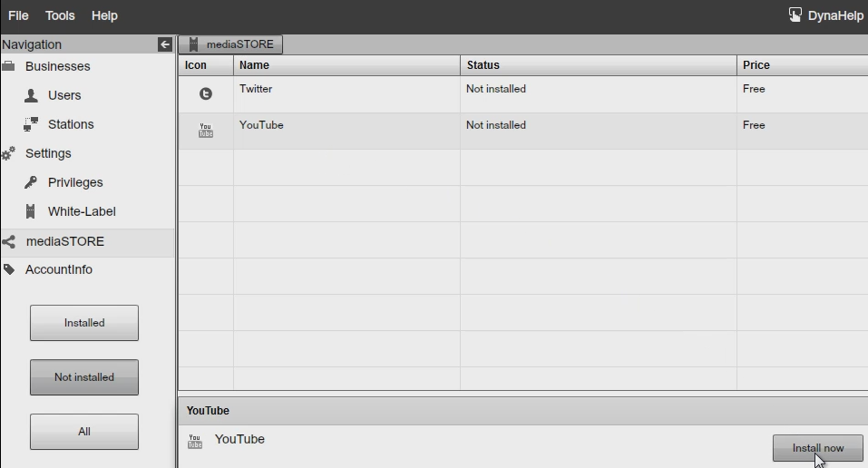Click Twitter's Not installed status

[496, 89]
